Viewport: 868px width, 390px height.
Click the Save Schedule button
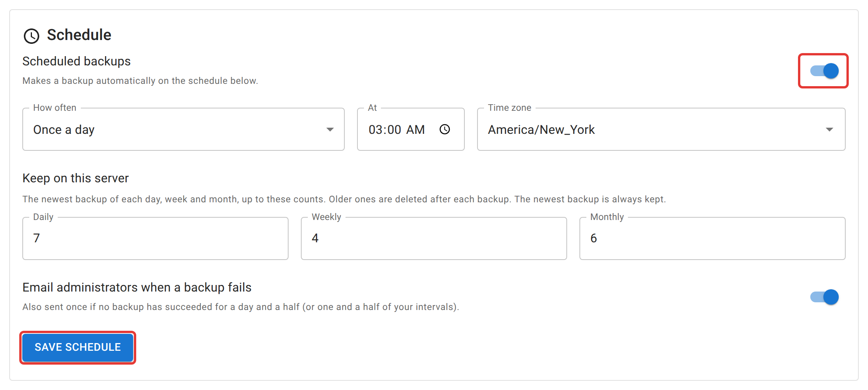[x=78, y=347]
